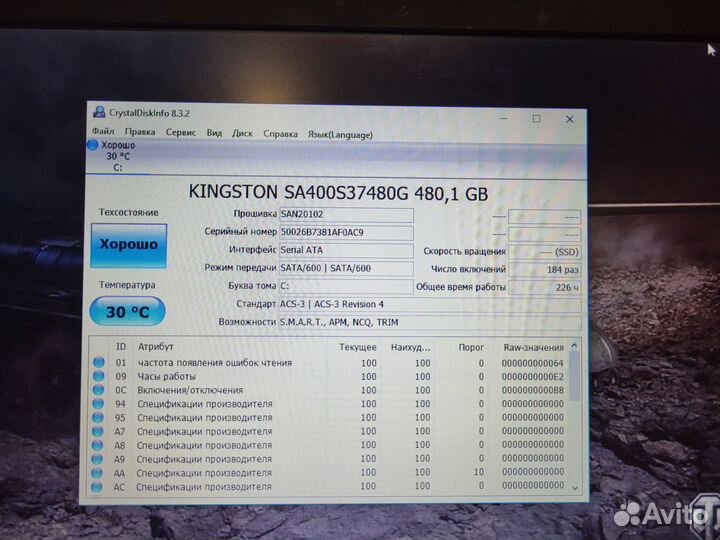The height and width of the screenshot is (540, 720).
Task: Click the scroll up arrow of attribute list
Action: [x=574, y=346]
